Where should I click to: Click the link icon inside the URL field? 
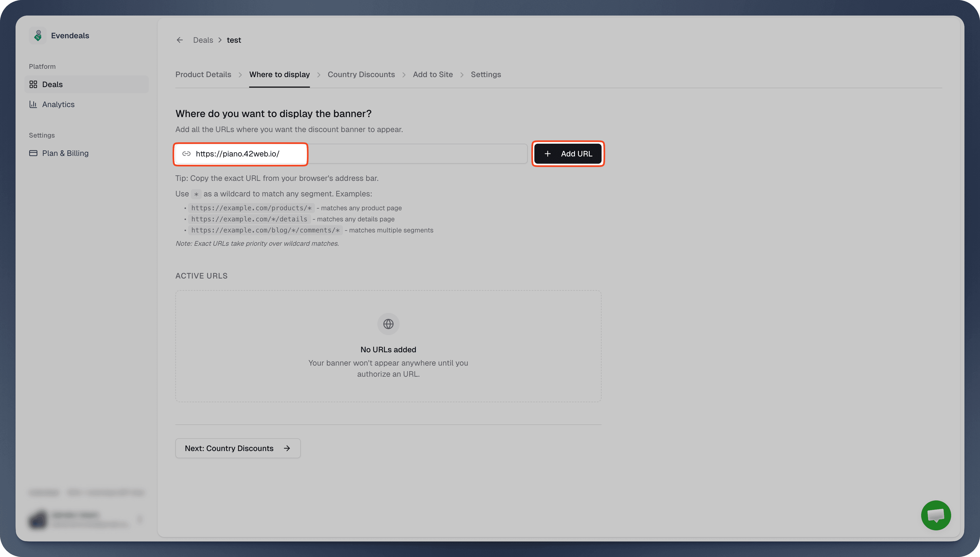coord(186,154)
